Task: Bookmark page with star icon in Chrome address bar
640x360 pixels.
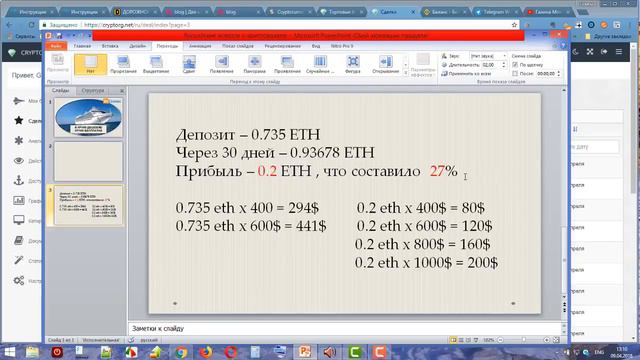Action: [514, 25]
